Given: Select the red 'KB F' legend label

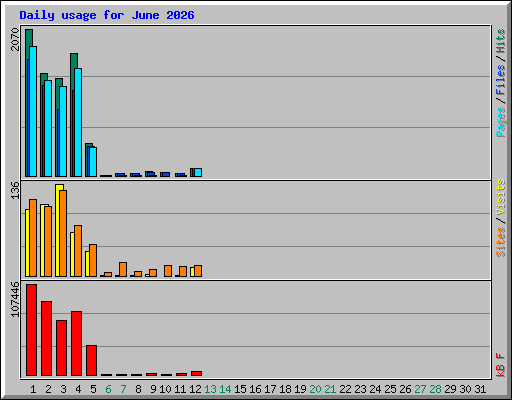Looking at the screenshot, I should click(x=501, y=365).
